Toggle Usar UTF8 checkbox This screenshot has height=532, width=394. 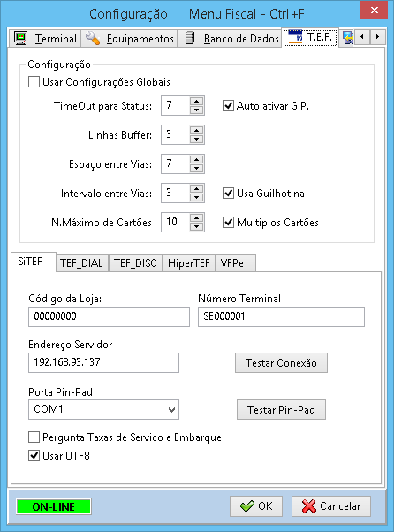(x=34, y=456)
